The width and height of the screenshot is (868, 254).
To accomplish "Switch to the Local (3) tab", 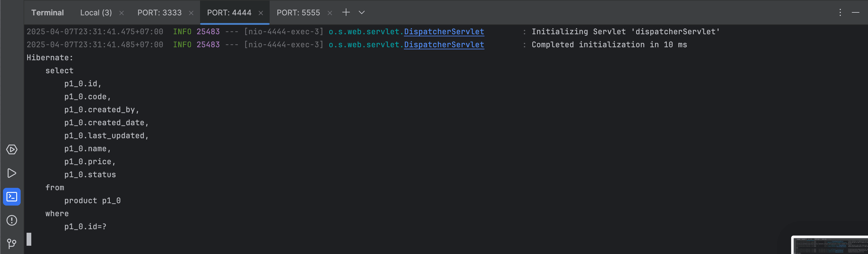I will coord(96,12).
